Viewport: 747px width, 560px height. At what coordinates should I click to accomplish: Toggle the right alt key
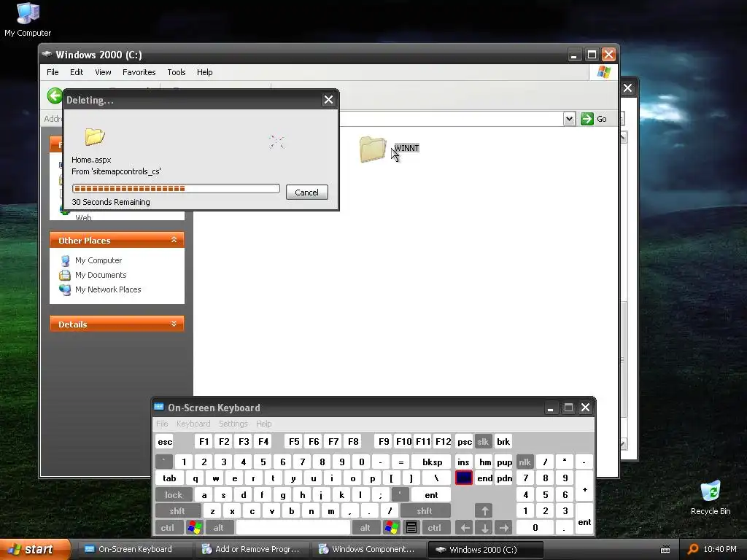365,528
